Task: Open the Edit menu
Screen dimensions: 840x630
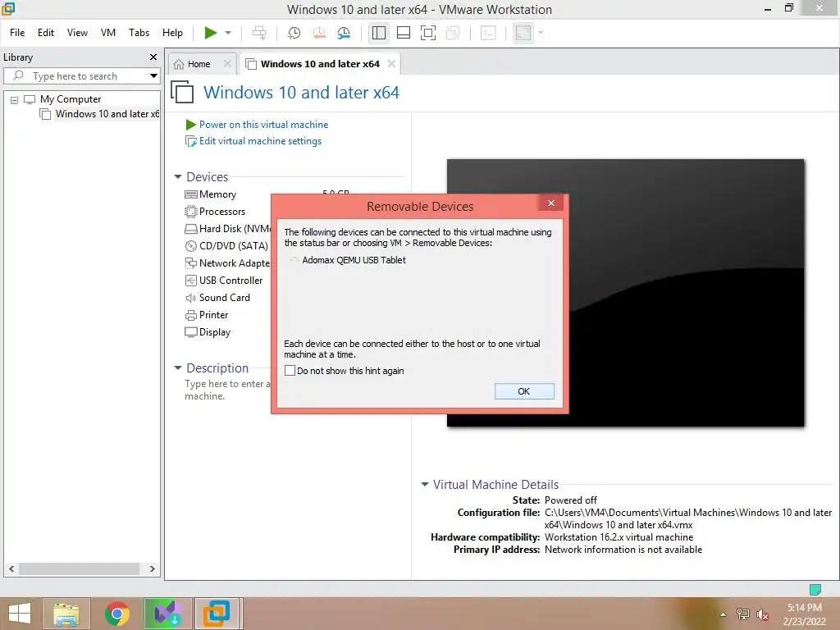Action: click(x=46, y=33)
